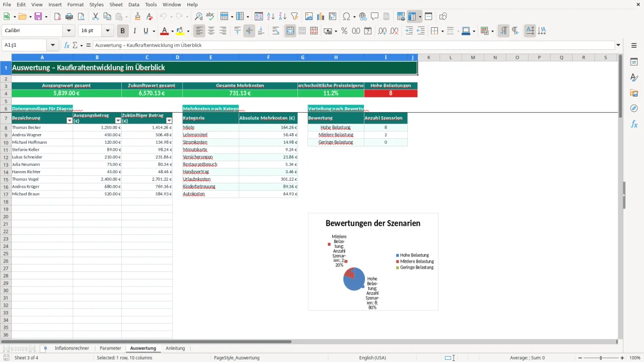Click the Save document icon
This screenshot has height=362, width=644.
pos(38,17)
